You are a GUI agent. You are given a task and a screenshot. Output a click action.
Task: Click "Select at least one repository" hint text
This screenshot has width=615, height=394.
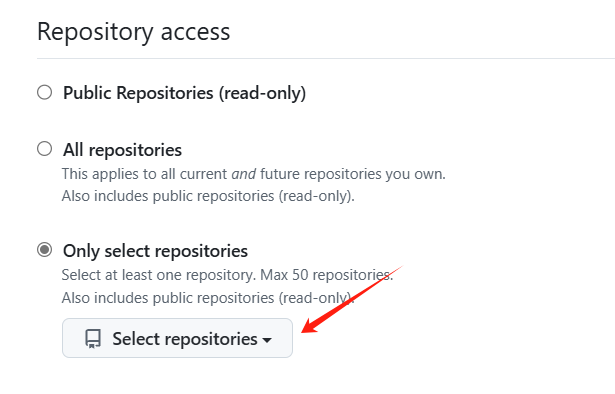click(x=159, y=275)
